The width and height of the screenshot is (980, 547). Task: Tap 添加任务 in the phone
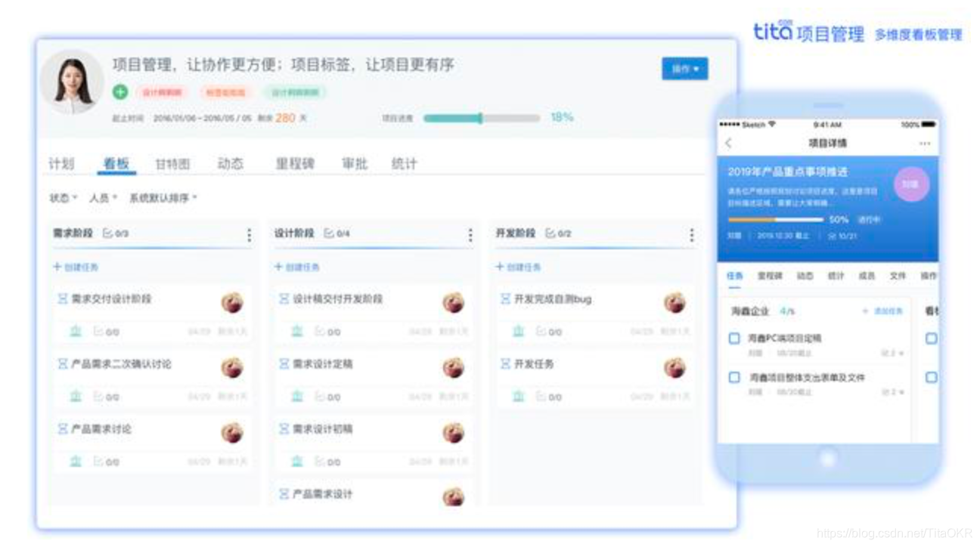pyautogui.click(x=883, y=311)
